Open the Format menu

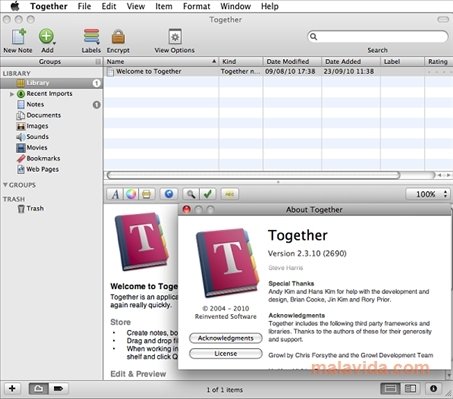[197, 6]
